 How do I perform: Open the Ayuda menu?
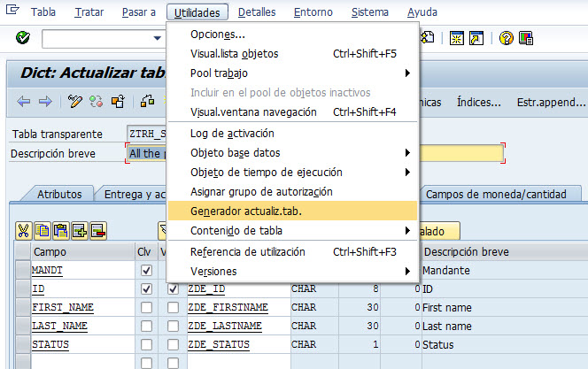pyautogui.click(x=422, y=12)
